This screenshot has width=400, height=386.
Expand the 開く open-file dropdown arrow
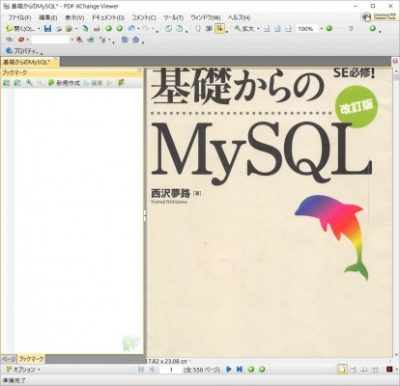point(38,29)
